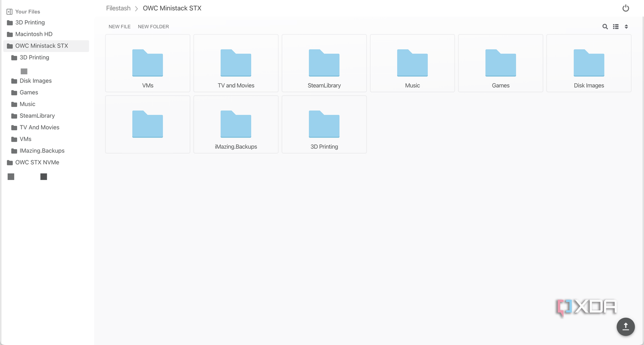
Task: Switch to list view layout
Action: pyautogui.click(x=616, y=27)
